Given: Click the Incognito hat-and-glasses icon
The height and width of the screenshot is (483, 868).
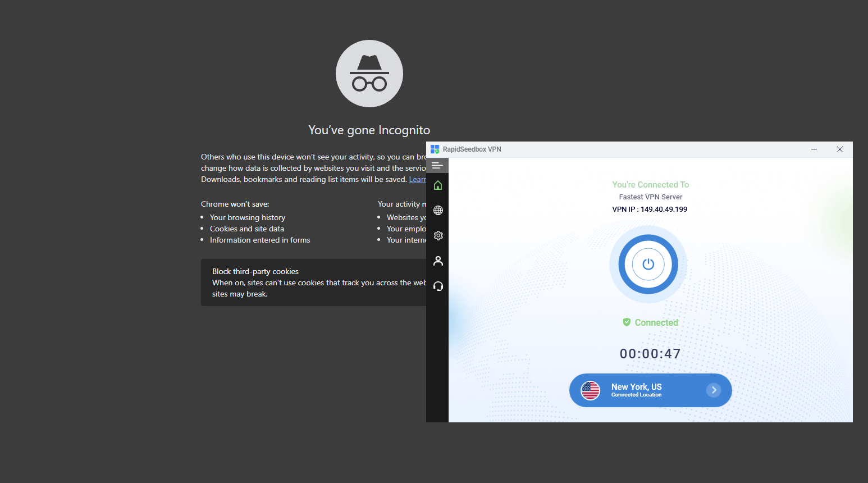Looking at the screenshot, I should [x=369, y=74].
